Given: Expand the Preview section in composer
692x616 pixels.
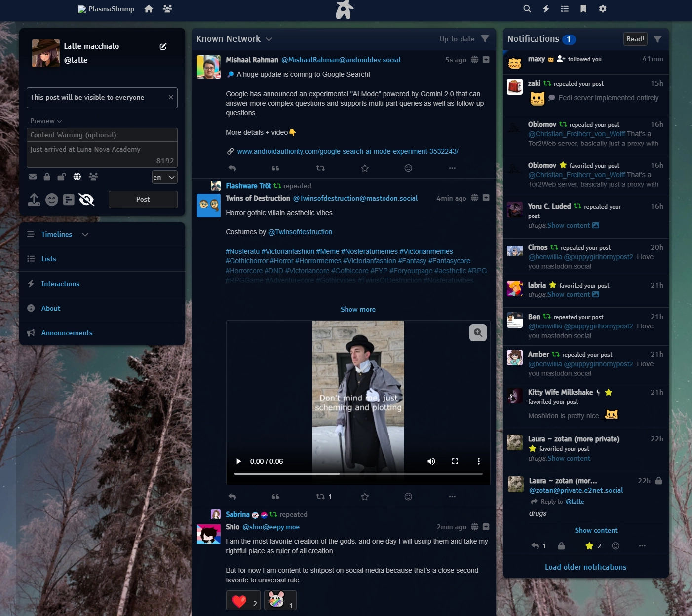Looking at the screenshot, I should 46,121.
